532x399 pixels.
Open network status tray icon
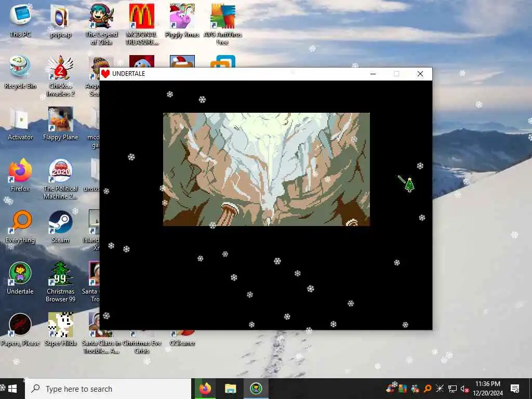coord(453,389)
